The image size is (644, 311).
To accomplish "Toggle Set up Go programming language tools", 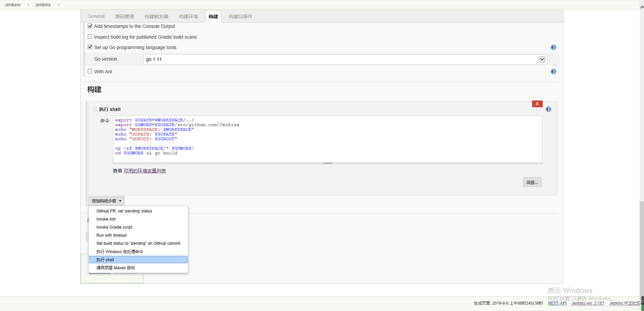I will click(x=90, y=47).
